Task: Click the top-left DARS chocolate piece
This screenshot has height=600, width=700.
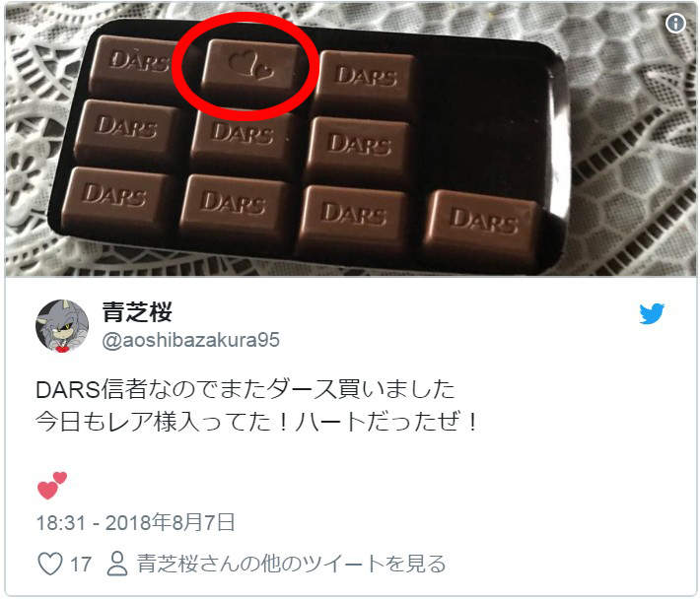Action: pos(134,65)
